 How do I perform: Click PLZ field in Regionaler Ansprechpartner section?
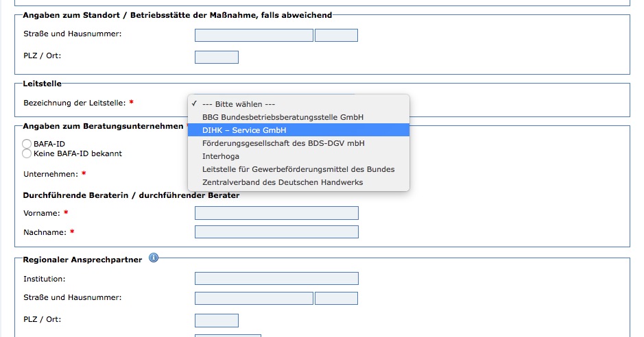[217, 320]
